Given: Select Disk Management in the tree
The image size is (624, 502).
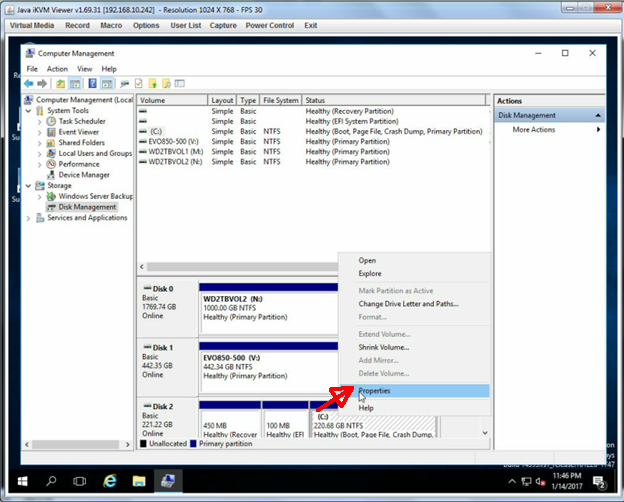Looking at the screenshot, I should [x=87, y=207].
